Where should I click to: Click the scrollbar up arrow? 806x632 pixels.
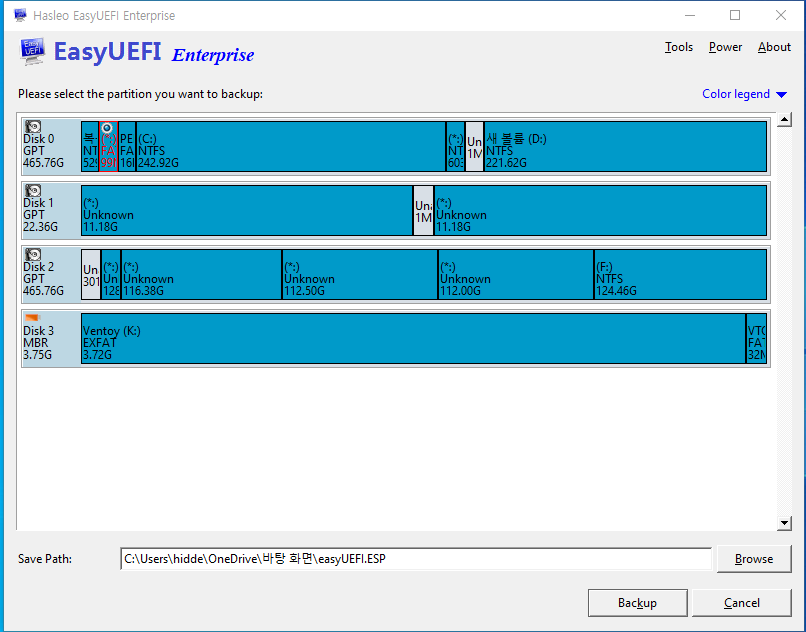tap(784, 120)
